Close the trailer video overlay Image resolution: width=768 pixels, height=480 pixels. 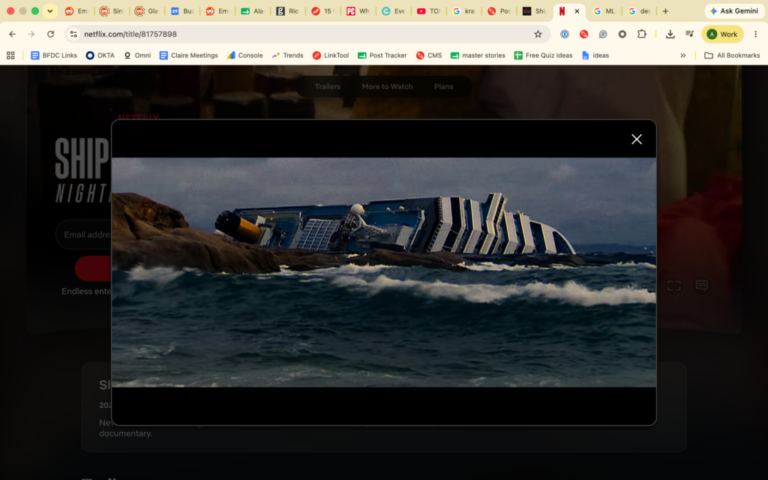pyautogui.click(x=636, y=140)
